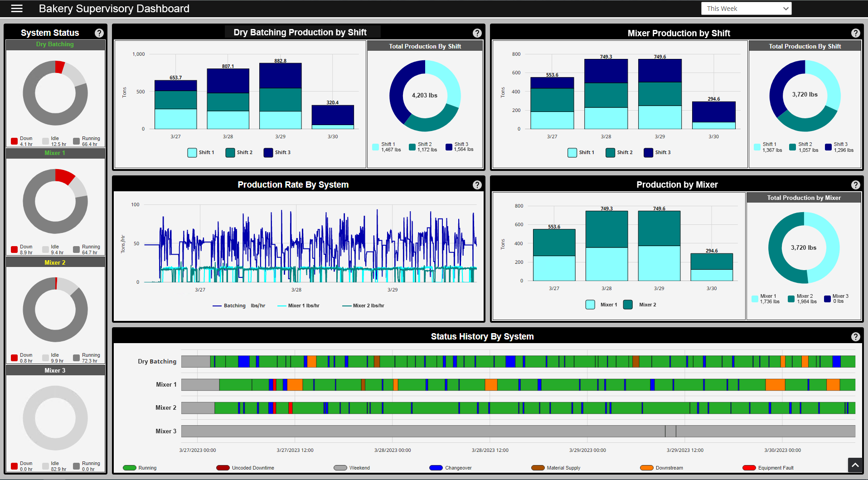The height and width of the screenshot is (480, 868).
Task: Click the 3/29 bar labeled 882.8 in Dry Batching
Action: (x=281, y=96)
